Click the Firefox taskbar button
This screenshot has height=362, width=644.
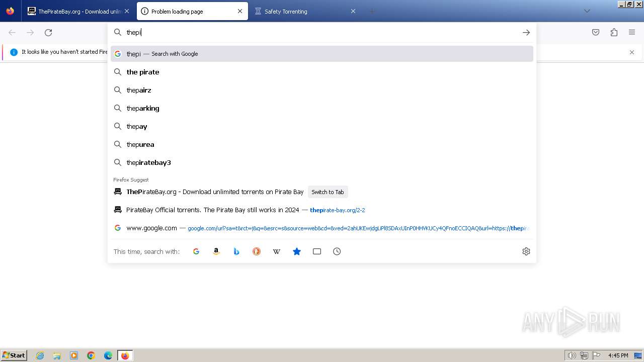coord(125,355)
